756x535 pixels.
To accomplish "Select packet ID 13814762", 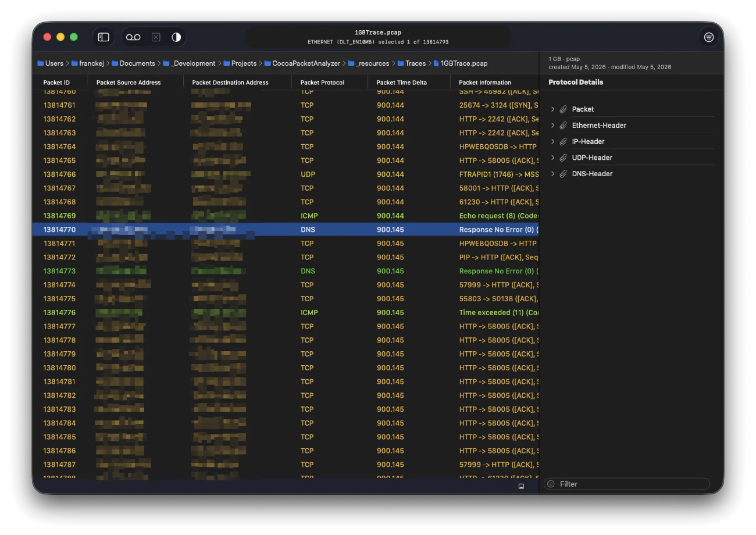I will coord(59,119).
